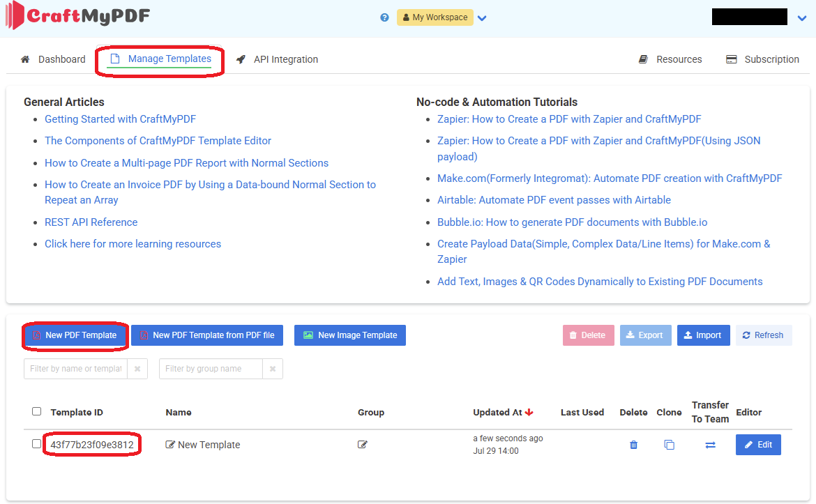This screenshot has width=816, height=504.
Task: Click the Filter by group name field
Action: (211, 369)
